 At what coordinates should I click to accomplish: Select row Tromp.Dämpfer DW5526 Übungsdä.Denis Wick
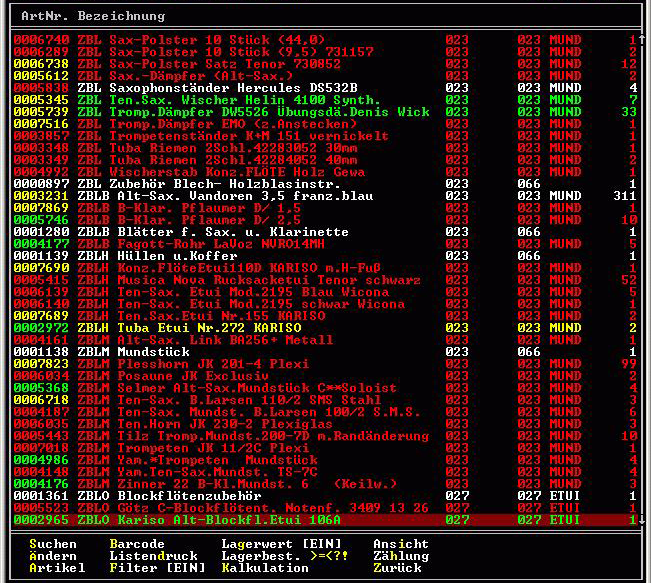pos(325,112)
